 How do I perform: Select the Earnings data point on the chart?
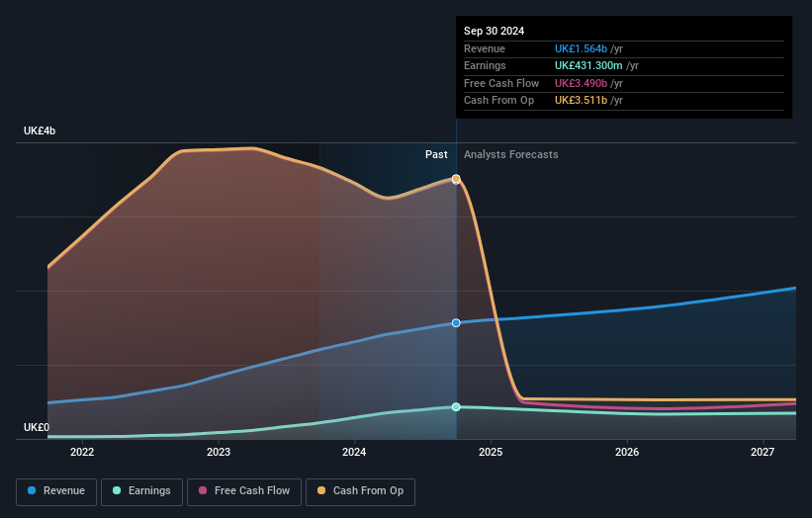coord(456,406)
